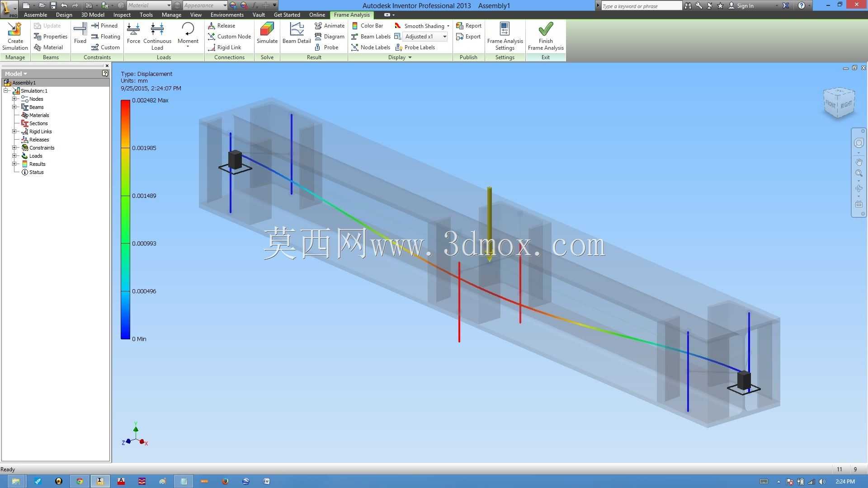Select the Orbit navigation tool
Screen dimensions: 868x488
[859, 188]
